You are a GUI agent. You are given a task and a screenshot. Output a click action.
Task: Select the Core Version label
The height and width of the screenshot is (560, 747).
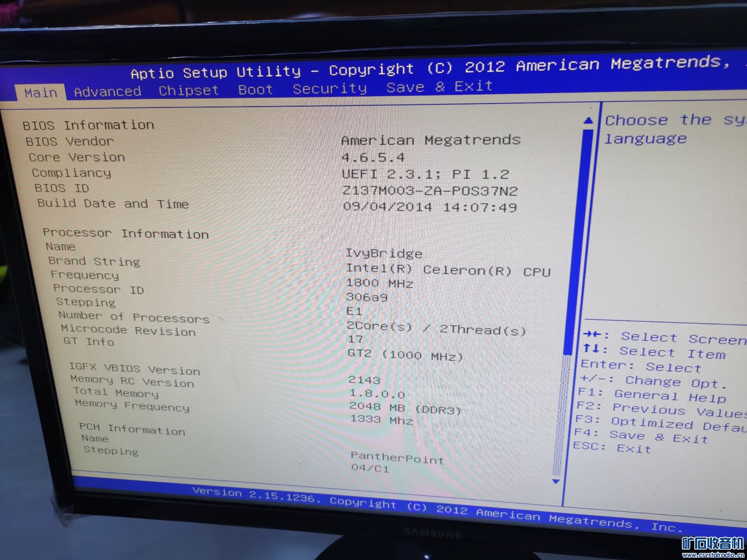click(x=77, y=157)
